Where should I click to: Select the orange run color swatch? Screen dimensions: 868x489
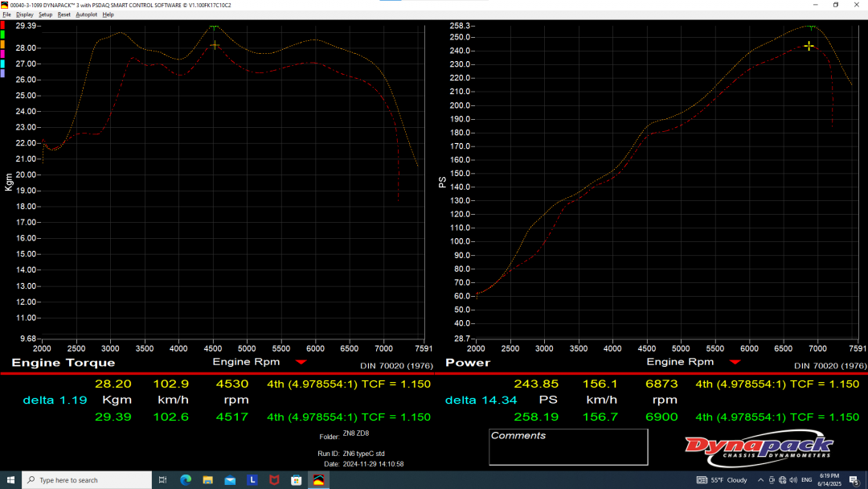[x=2, y=44]
